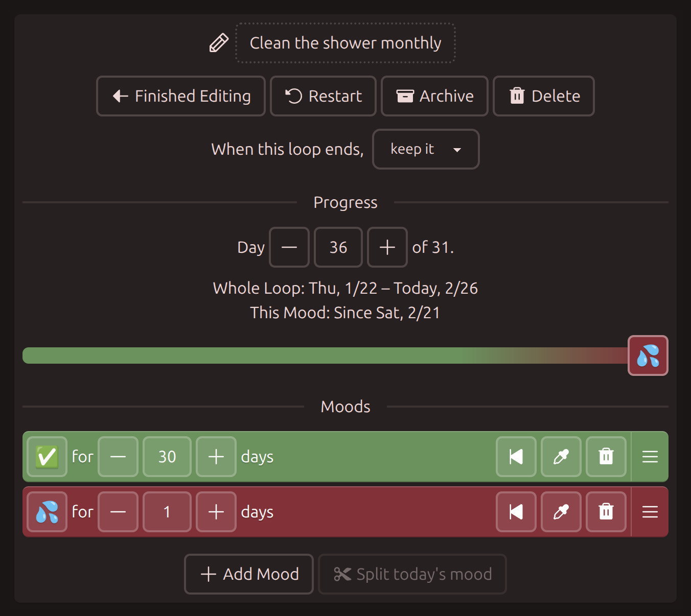
Task: Grab the green mood reorder handle
Action: coord(650,457)
